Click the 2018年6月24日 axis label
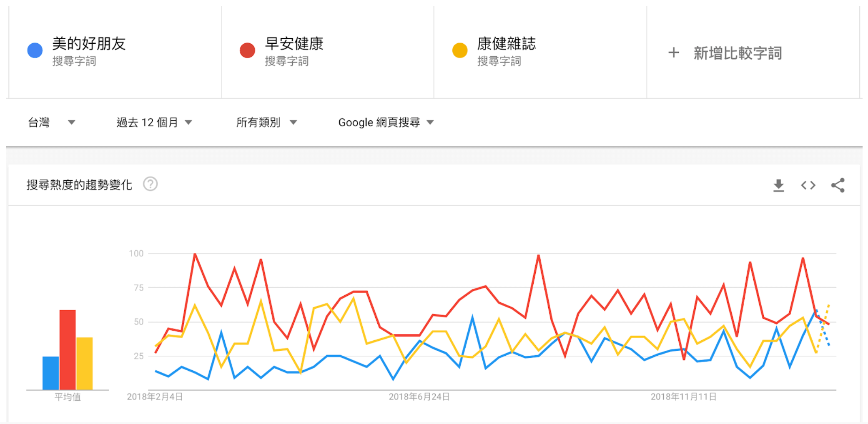The width and height of the screenshot is (868, 424). click(x=419, y=397)
